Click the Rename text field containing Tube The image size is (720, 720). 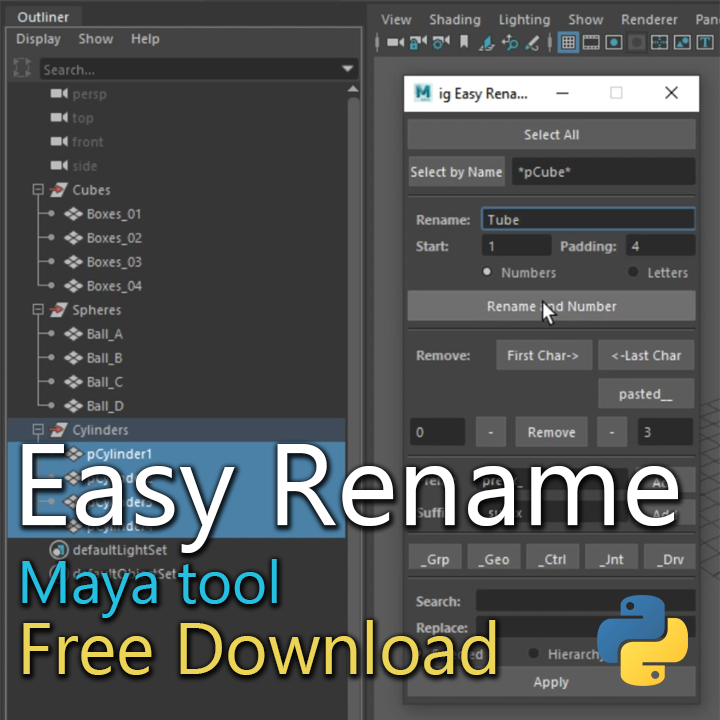click(588, 219)
